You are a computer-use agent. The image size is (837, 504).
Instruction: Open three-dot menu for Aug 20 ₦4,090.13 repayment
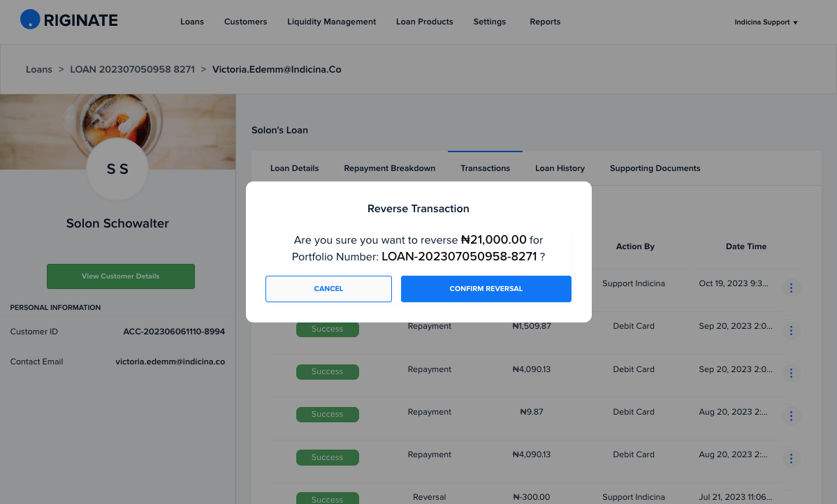pyautogui.click(x=791, y=459)
